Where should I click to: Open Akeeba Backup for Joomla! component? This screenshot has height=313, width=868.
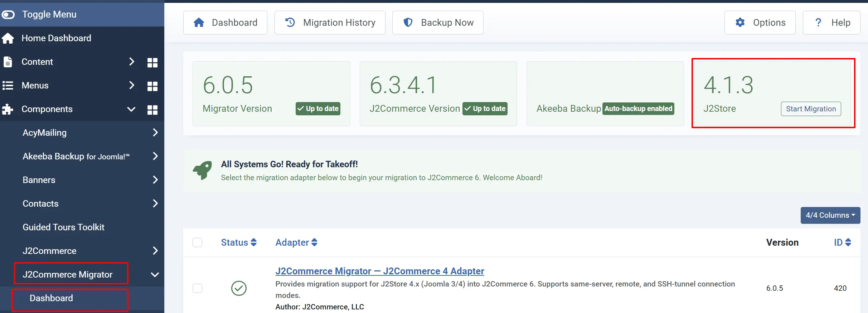[x=76, y=156]
